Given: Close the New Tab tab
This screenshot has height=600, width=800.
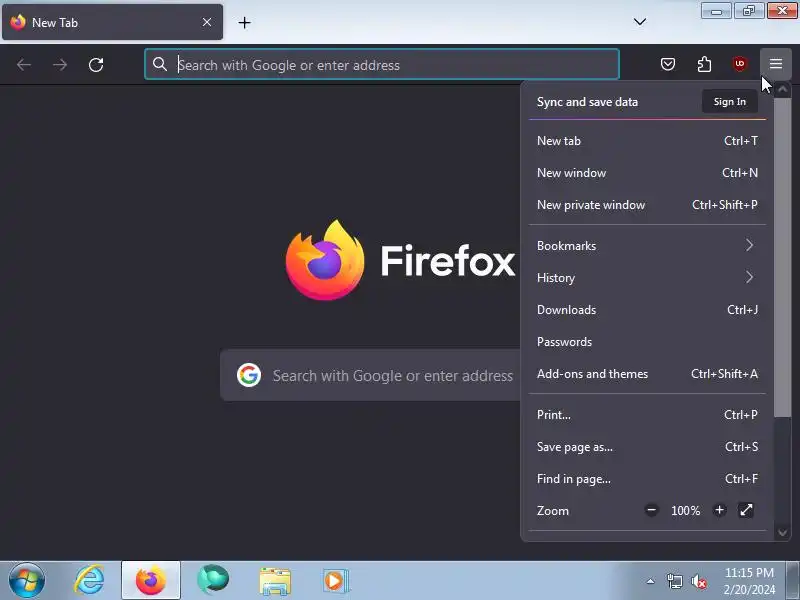Looking at the screenshot, I should [207, 22].
